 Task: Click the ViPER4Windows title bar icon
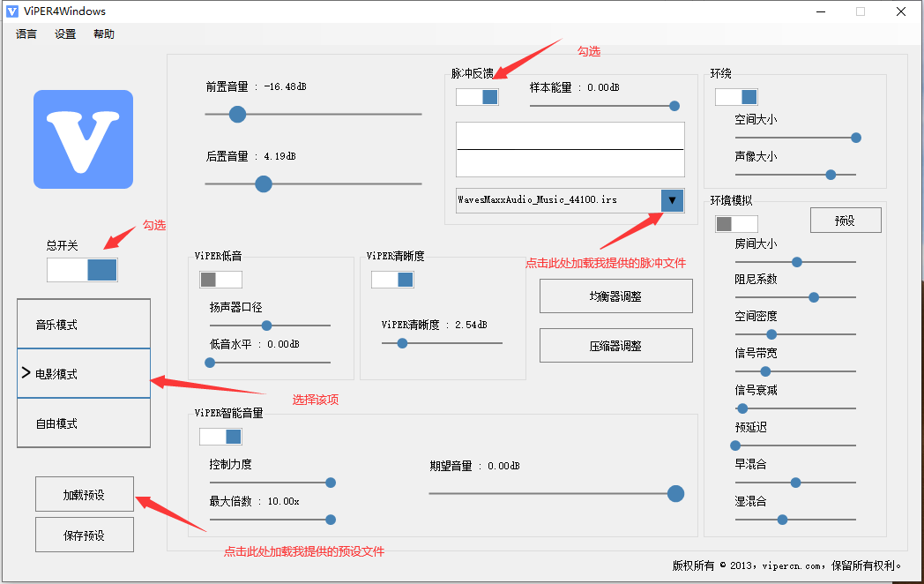point(11,11)
